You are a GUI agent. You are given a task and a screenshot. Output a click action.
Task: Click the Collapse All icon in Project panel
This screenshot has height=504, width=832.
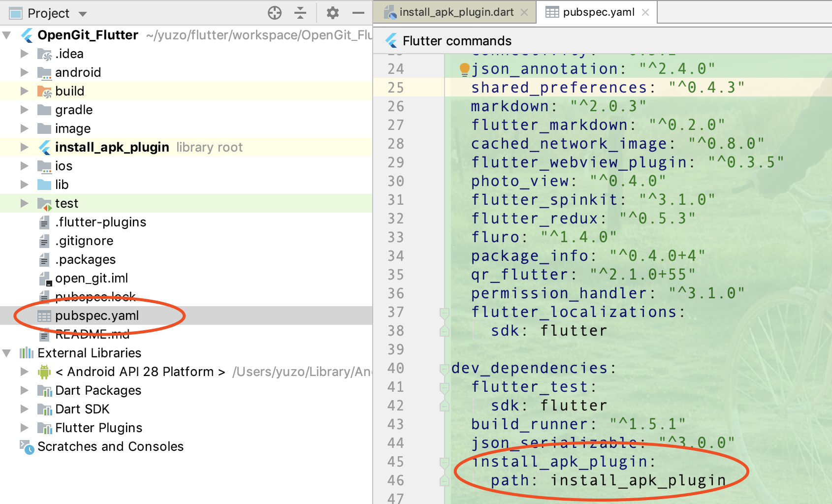pyautogui.click(x=300, y=13)
